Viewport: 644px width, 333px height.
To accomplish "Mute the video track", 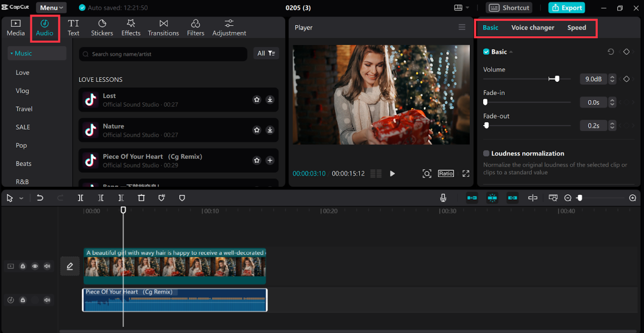I will point(47,266).
